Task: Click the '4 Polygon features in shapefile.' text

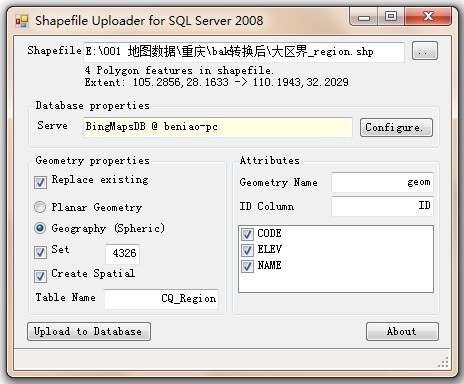Action: tap(179, 70)
